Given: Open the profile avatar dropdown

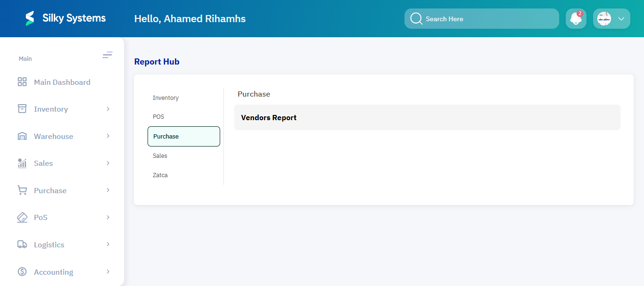Looking at the screenshot, I should pyautogui.click(x=611, y=18).
